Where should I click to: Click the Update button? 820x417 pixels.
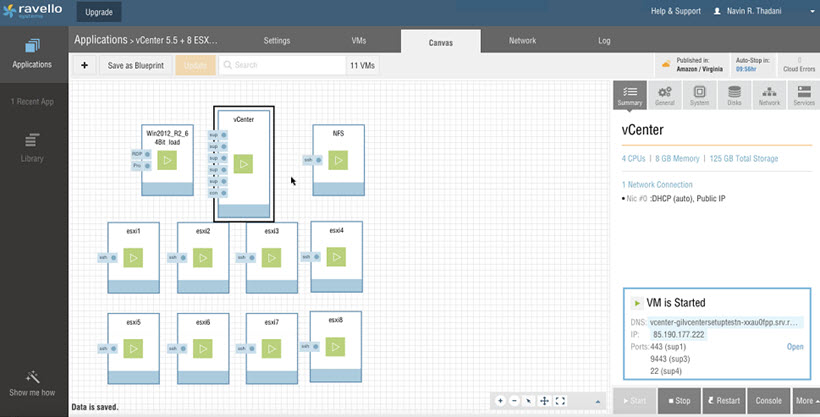(195, 65)
